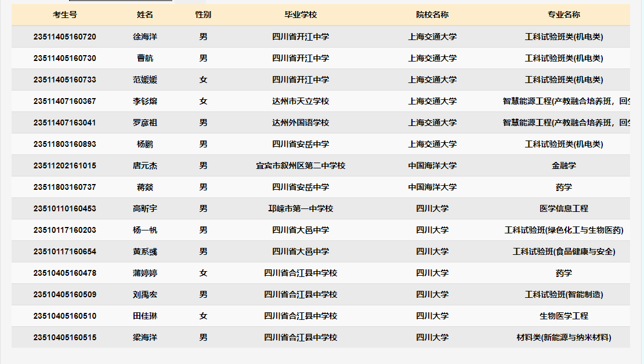
Task: Click 达州外国语学校 school cell
Action: click(301, 122)
